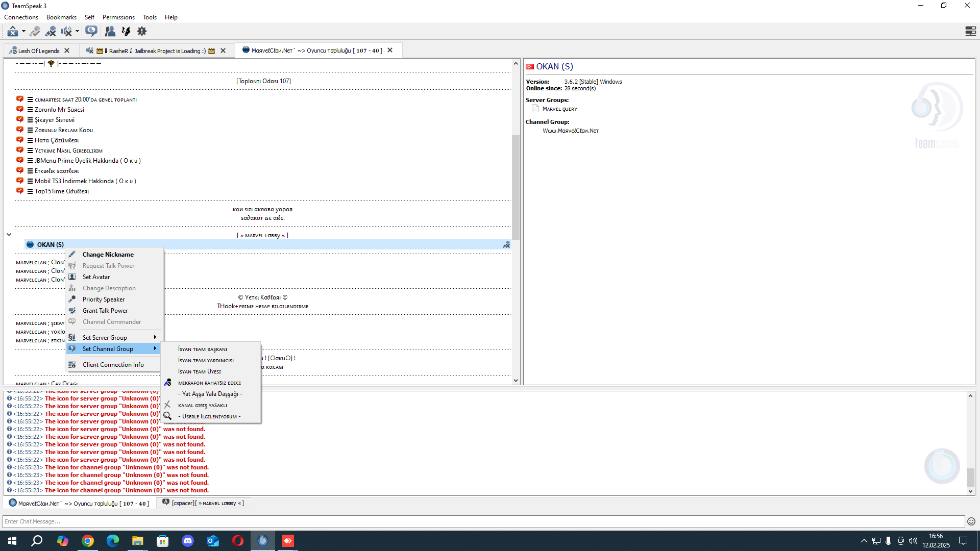Click the Top15Time Ödülleri channel icon
Viewport: 980px width, 551px height.
[20, 191]
